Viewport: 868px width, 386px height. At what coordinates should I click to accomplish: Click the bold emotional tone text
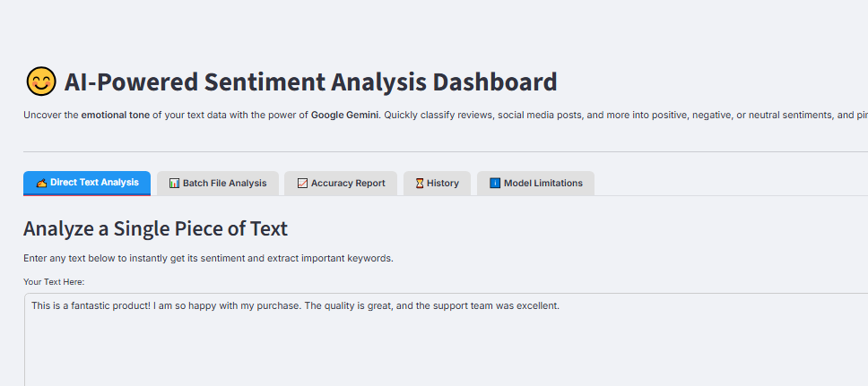click(116, 116)
